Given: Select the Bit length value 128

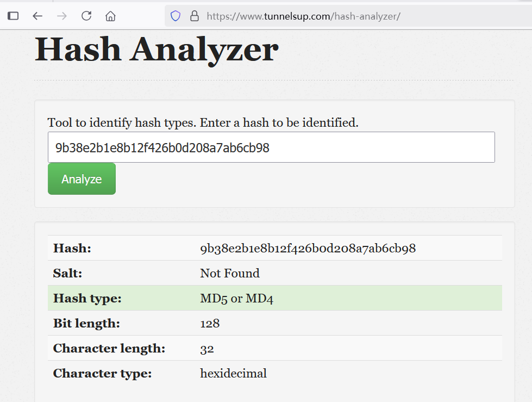Looking at the screenshot, I should click(210, 323).
